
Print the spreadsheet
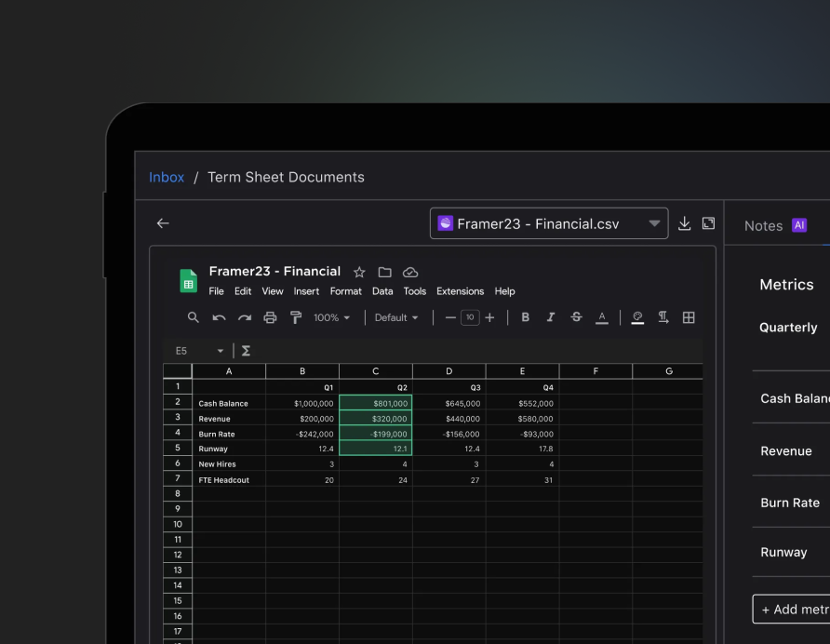point(270,317)
